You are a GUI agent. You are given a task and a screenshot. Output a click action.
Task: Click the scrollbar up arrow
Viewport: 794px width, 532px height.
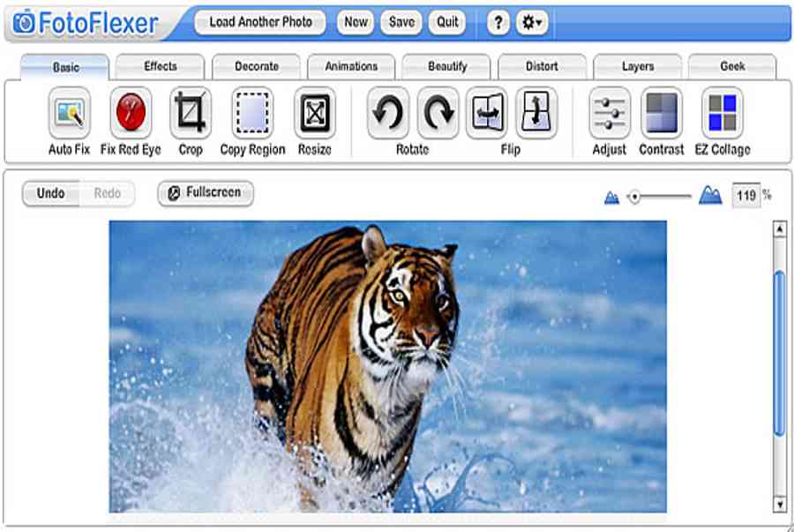pos(780,229)
